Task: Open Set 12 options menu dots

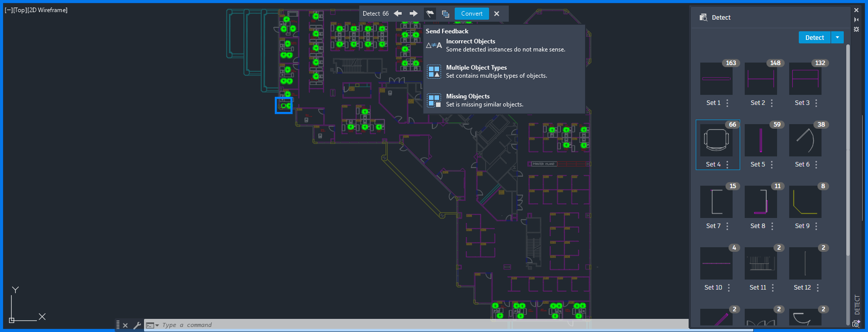Action: tap(818, 288)
